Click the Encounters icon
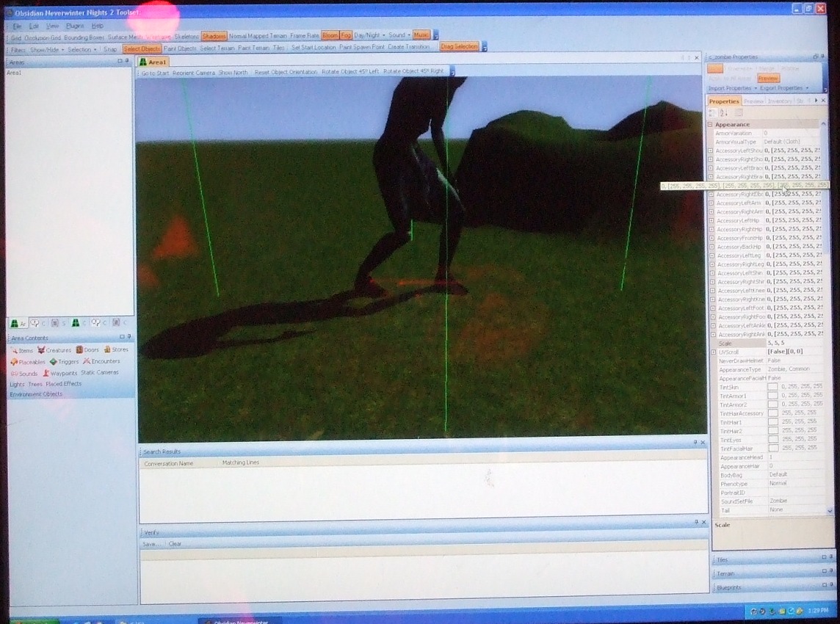This screenshot has height=624, width=840. (x=87, y=362)
